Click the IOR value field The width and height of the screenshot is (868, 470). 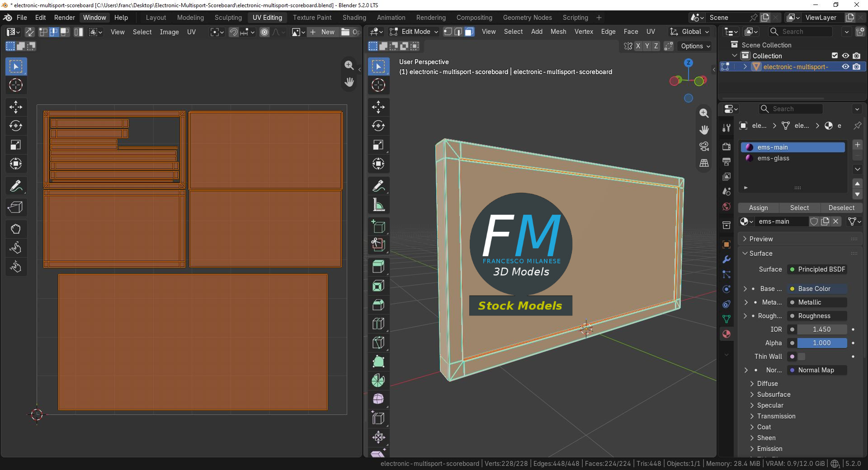(x=822, y=329)
